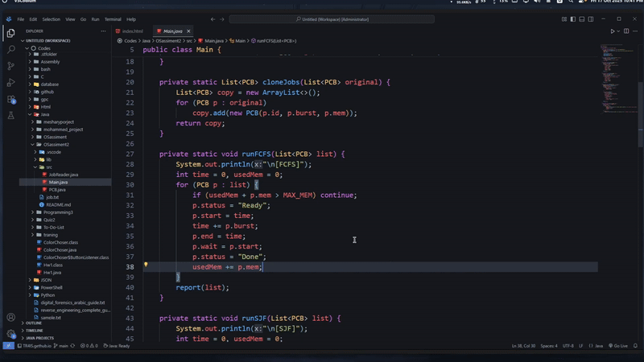Open the Source Control view
The height and width of the screenshot is (362, 644).
point(10,66)
